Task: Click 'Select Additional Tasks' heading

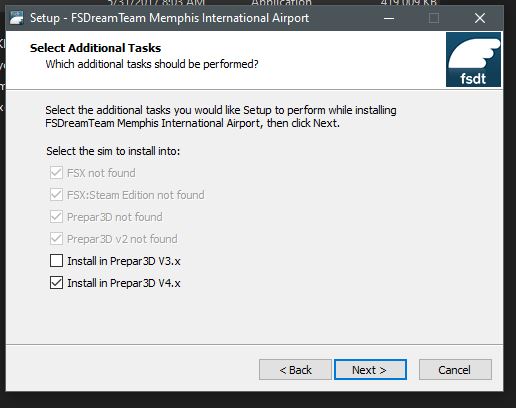Action: 95,48
